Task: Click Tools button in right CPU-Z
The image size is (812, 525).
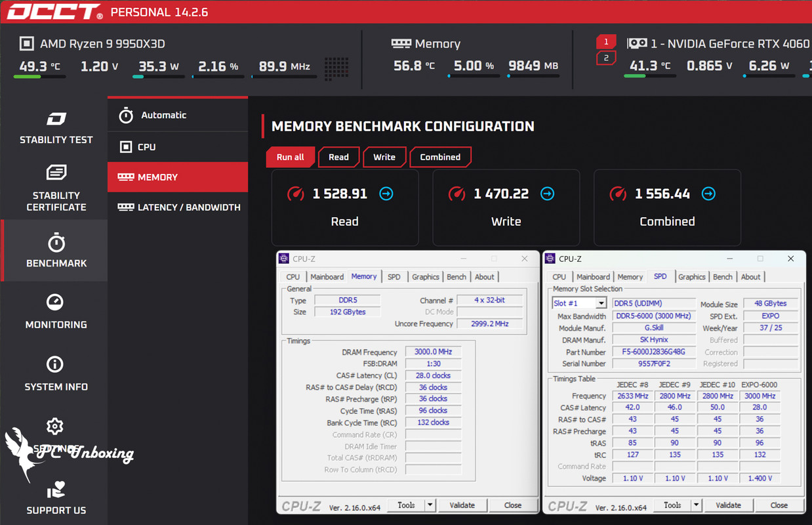Action: (x=672, y=505)
